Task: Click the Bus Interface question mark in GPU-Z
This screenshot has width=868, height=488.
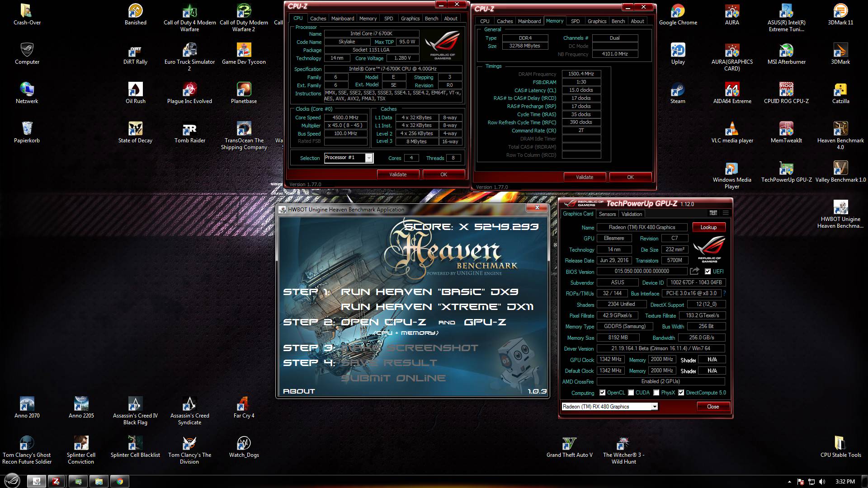Action: [724, 293]
